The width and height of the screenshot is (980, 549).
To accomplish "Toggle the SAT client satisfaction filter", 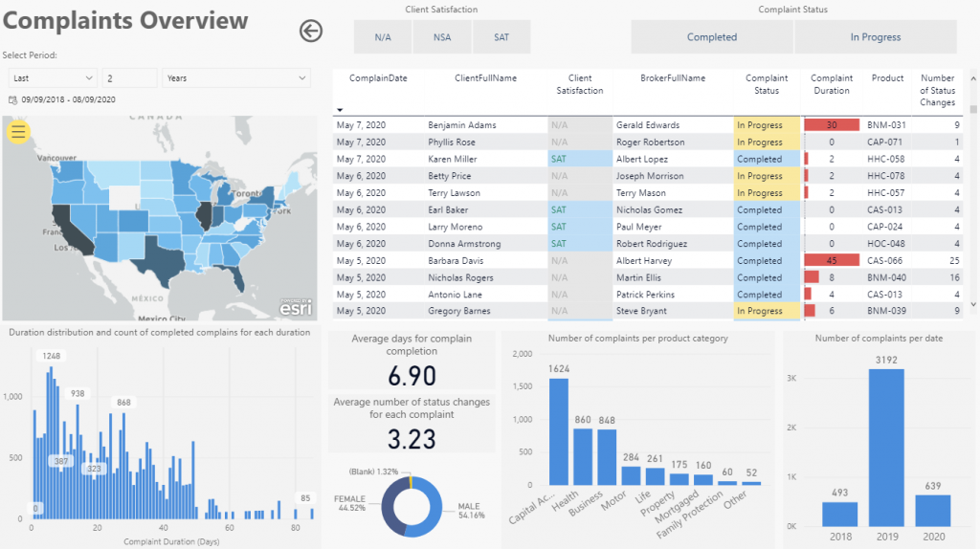I will click(501, 37).
